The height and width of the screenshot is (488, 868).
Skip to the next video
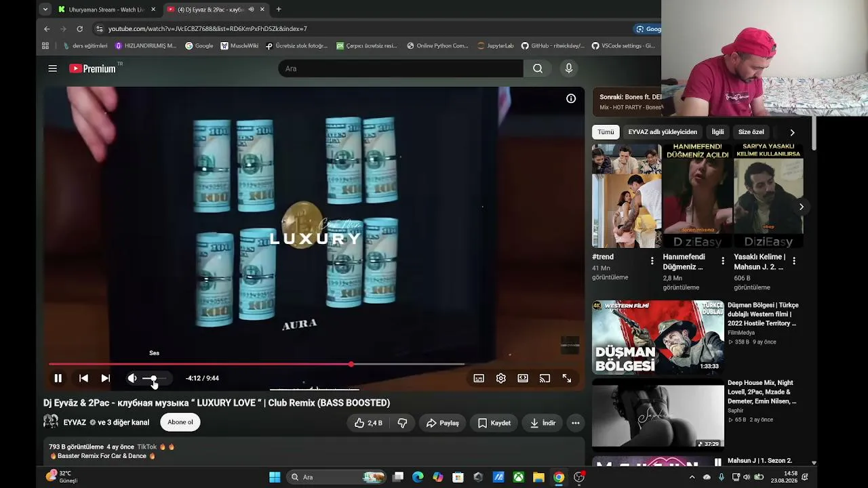[105, 378]
